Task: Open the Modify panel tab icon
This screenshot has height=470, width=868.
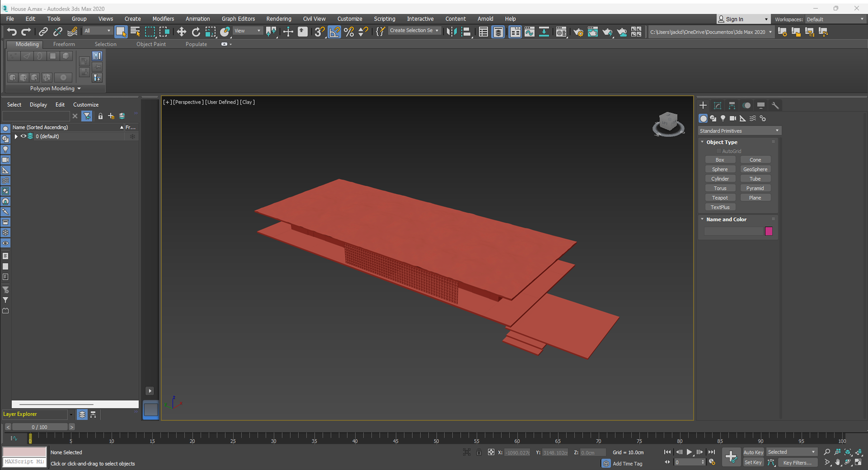Action: click(717, 105)
